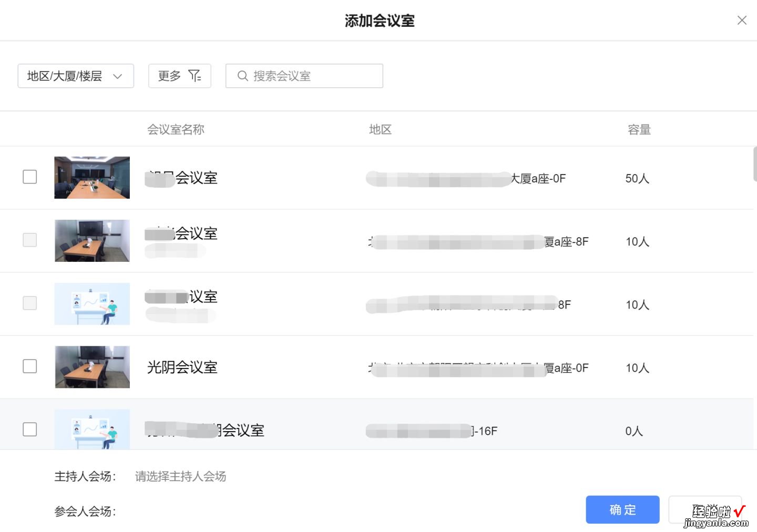757x532 pixels.
Task: Check the box for the 16F 0人 room
Action: 30,429
